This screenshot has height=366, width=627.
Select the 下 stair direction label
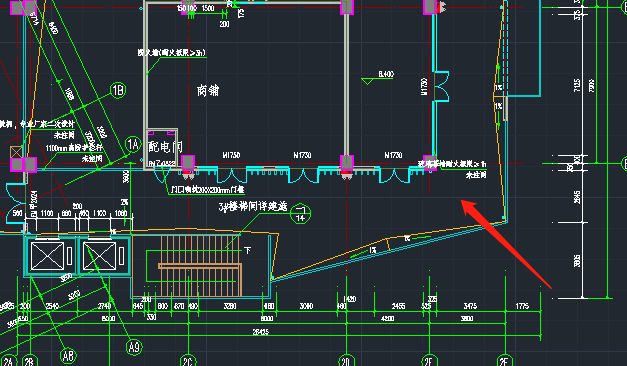point(248,250)
